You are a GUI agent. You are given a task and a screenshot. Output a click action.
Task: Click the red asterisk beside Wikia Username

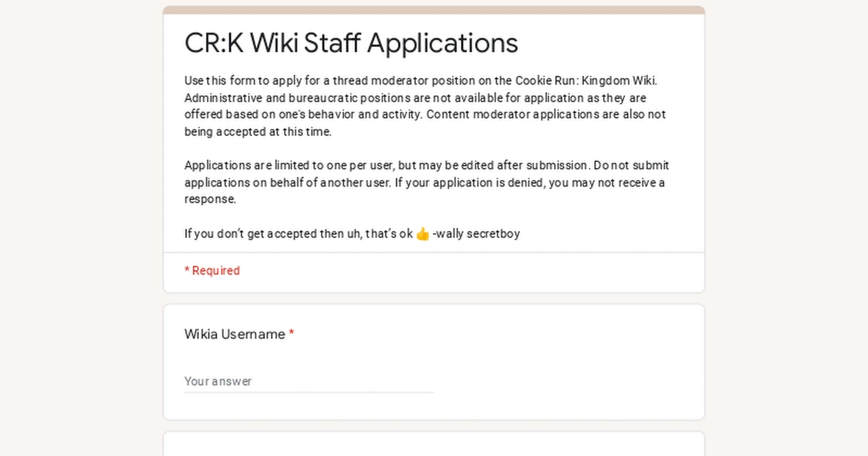[x=292, y=334]
